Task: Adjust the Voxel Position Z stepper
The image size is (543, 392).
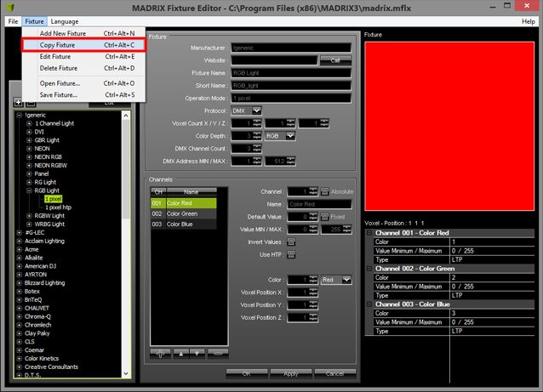Action: coord(313,318)
